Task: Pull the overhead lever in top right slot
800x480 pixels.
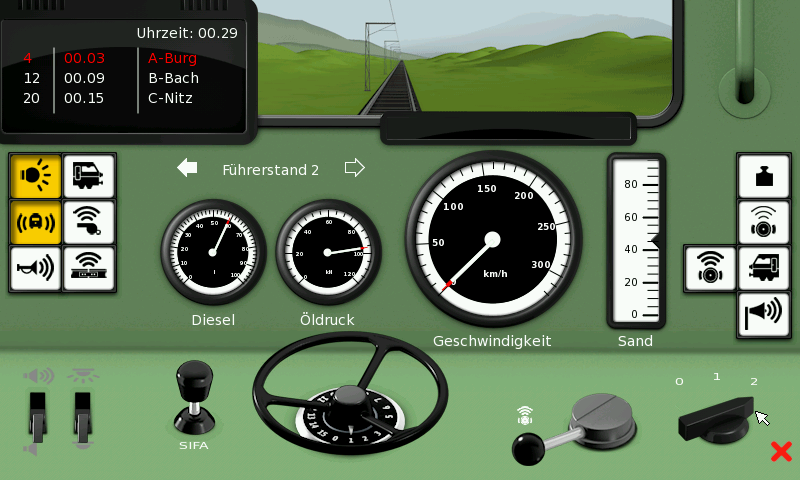Action: tap(744, 51)
